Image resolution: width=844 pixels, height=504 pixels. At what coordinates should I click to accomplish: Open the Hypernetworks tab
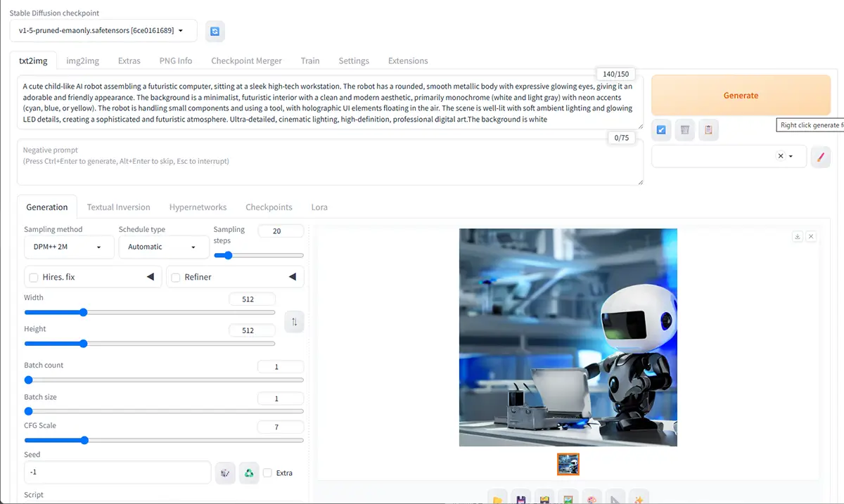(198, 207)
